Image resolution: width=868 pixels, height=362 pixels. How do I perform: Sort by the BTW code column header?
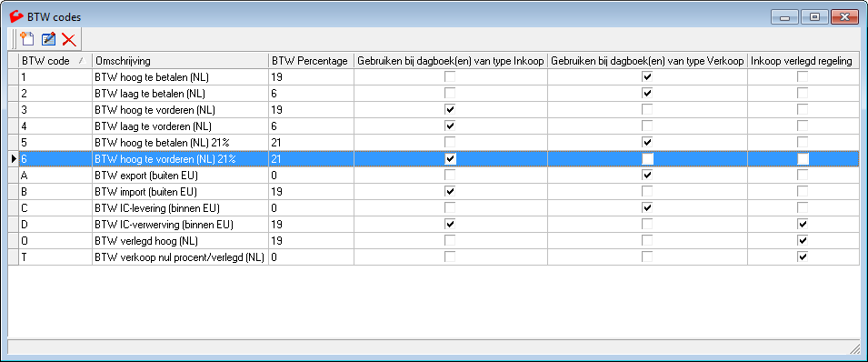[x=55, y=61]
